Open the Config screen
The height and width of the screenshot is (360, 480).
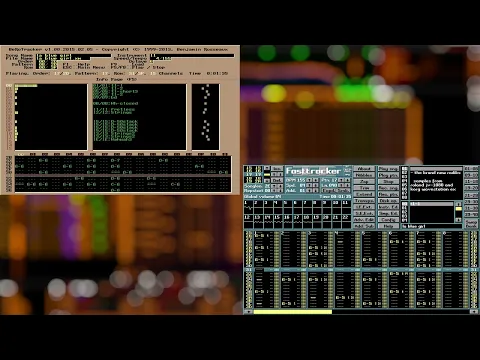pos(388,220)
